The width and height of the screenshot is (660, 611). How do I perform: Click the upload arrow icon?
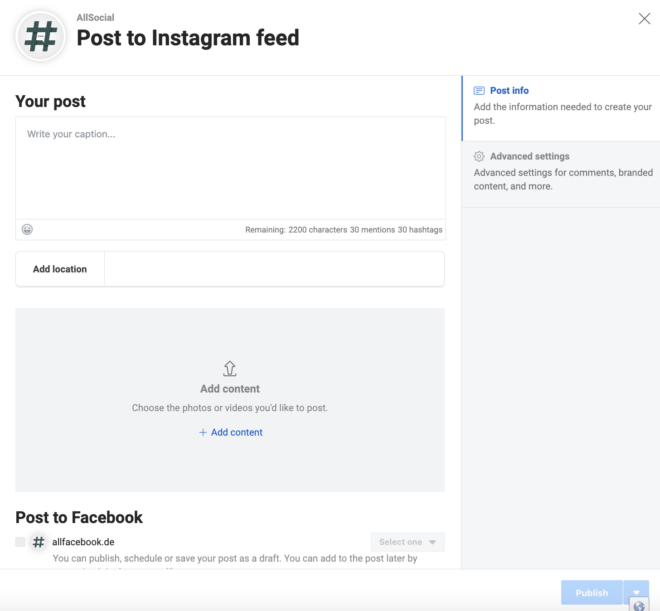229,369
